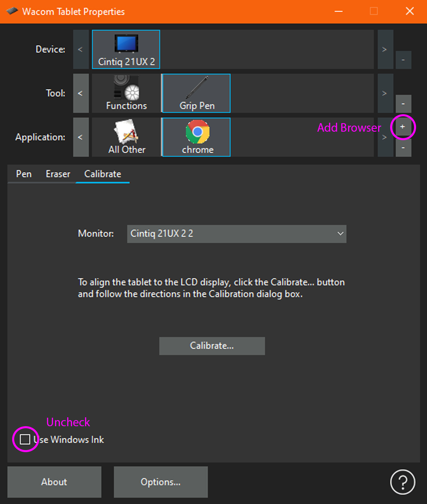The height and width of the screenshot is (504, 427).
Task: Switch to the Eraser tab
Action: pyautogui.click(x=58, y=174)
